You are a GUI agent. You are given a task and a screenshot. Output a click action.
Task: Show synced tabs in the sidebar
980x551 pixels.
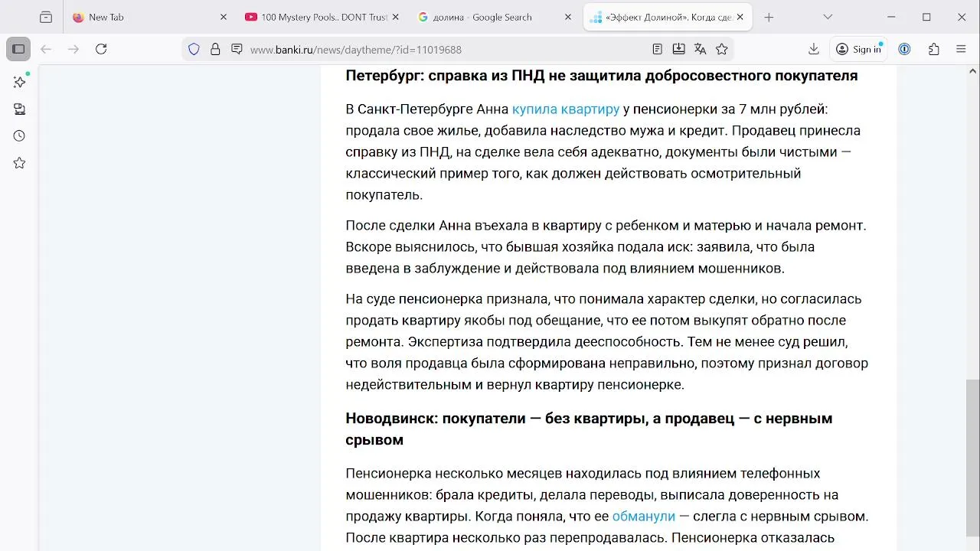(x=19, y=109)
